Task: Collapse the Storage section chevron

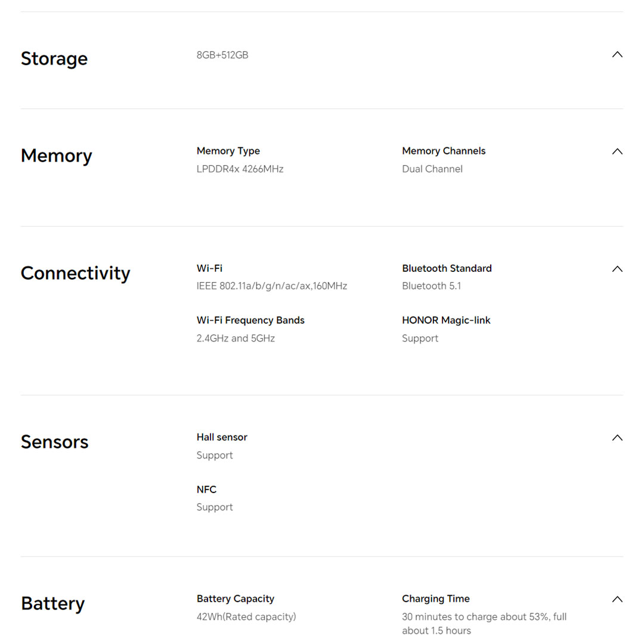Action: point(617,54)
